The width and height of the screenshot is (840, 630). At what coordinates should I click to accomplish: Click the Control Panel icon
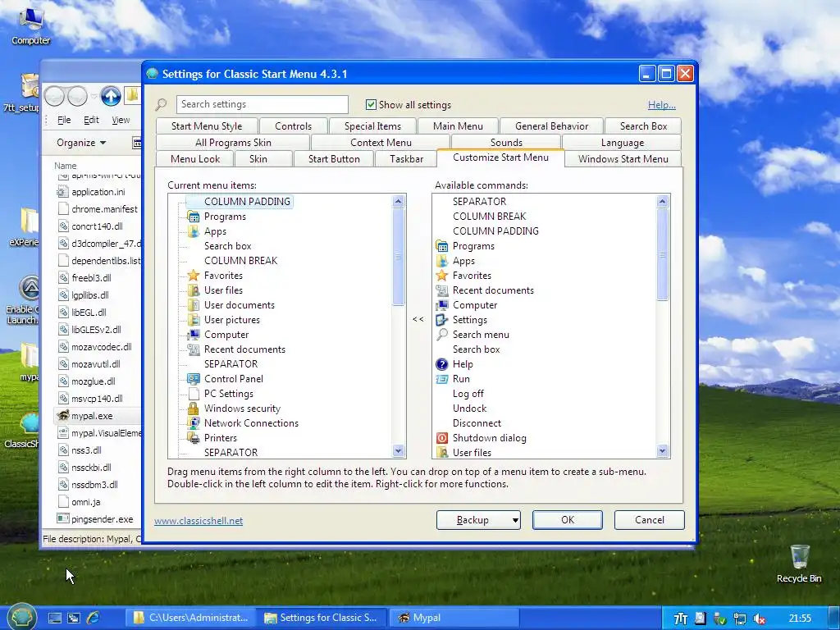coord(194,379)
